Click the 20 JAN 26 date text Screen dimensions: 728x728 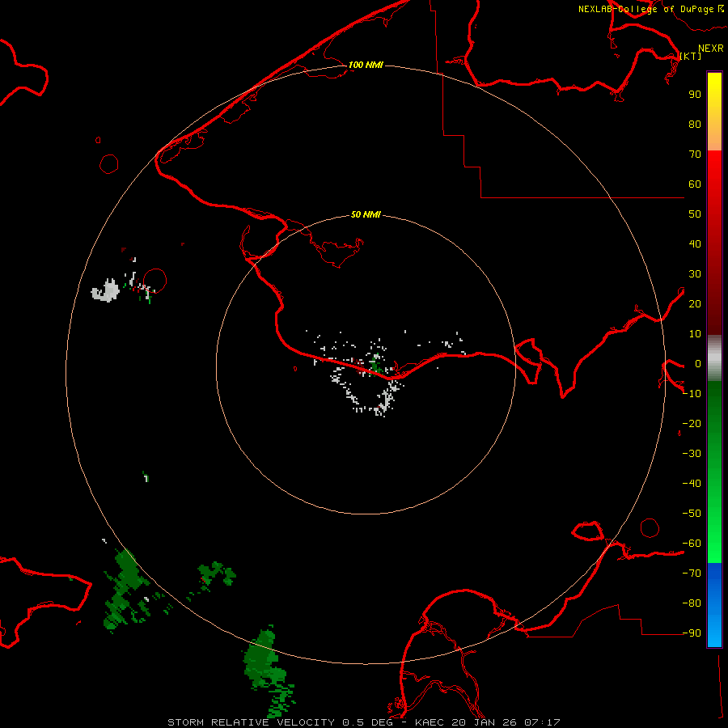[x=485, y=722]
